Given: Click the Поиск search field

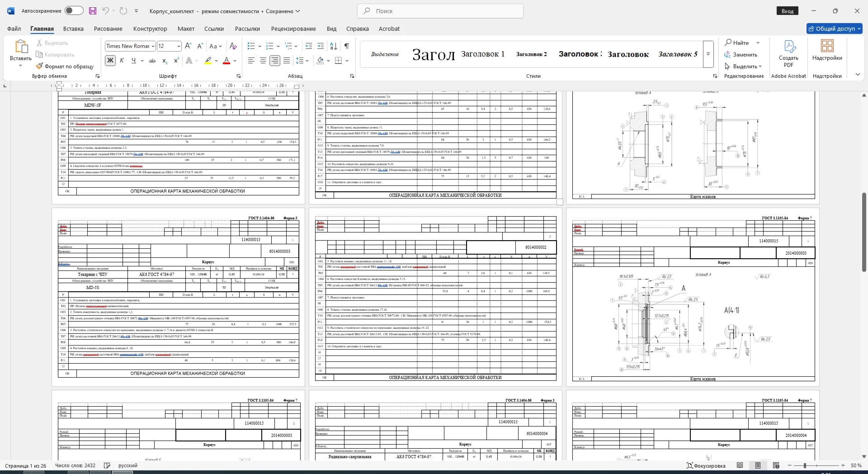Looking at the screenshot, I should pos(440,11).
